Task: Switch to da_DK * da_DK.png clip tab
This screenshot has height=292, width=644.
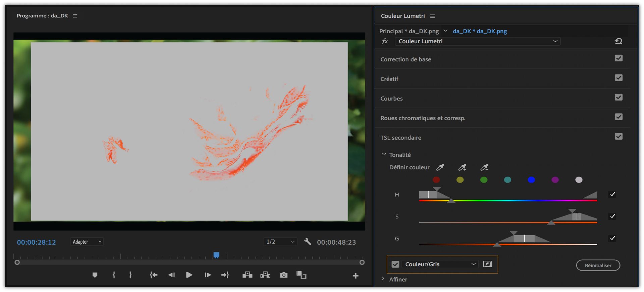Action: coord(480,31)
